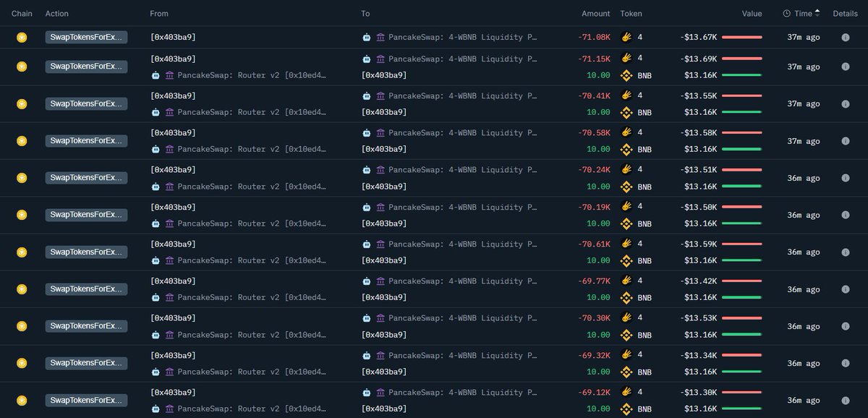
Task: Click BNB chain icon in -70.41K row
Action: [x=22, y=103]
